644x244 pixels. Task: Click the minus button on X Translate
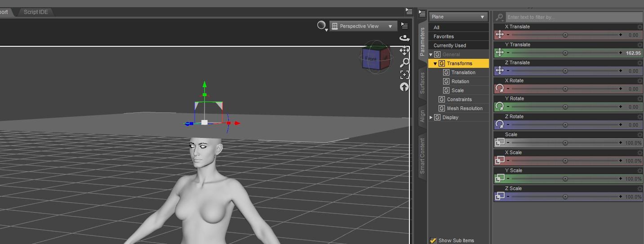click(x=508, y=35)
